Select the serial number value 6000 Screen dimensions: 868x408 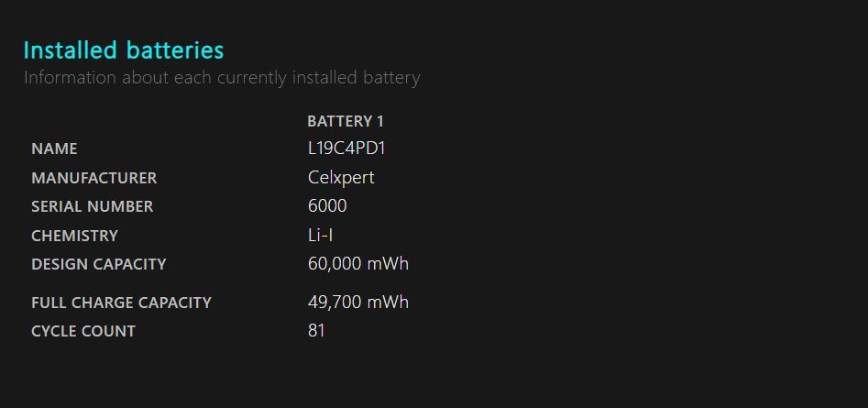pos(327,206)
